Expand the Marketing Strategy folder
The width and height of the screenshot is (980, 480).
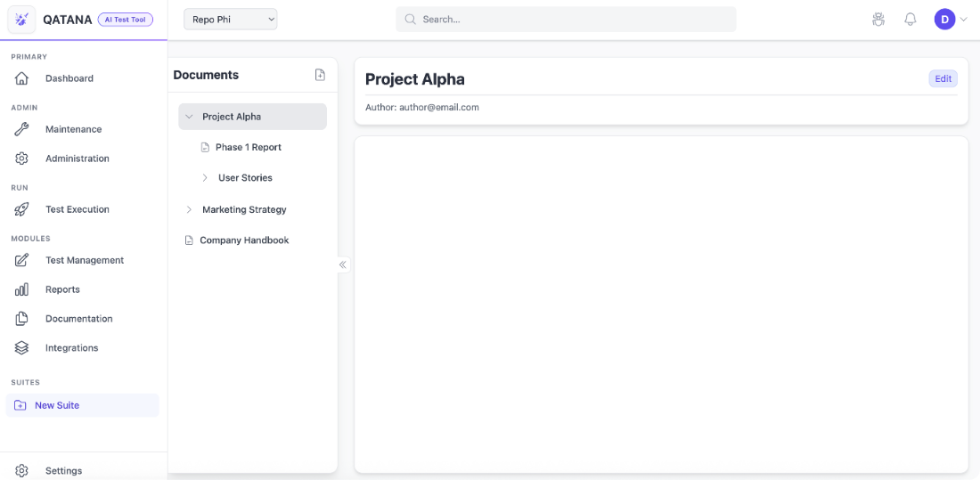pos(189,210)
